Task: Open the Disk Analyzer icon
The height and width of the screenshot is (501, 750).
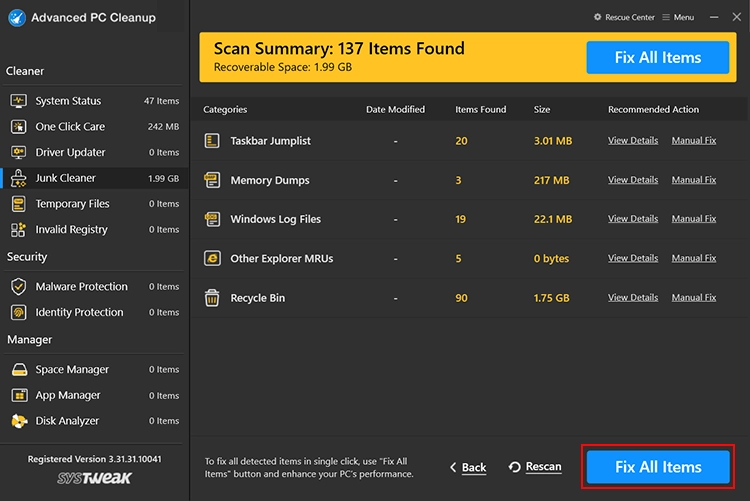Action: point(18,421)
